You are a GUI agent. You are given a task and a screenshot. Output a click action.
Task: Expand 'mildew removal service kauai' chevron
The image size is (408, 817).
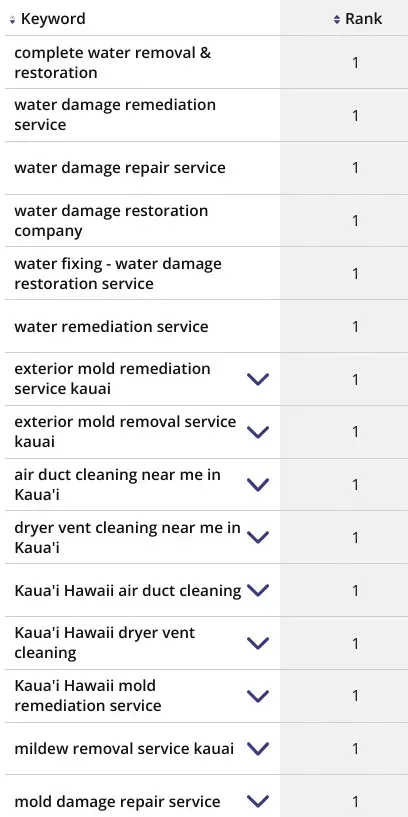pos(258,749)
